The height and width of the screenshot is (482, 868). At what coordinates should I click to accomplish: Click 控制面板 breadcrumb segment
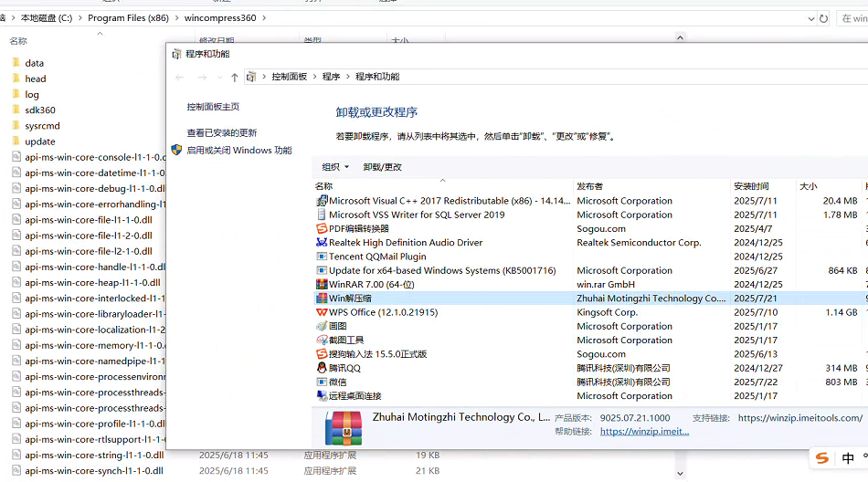tap(289, 77)
